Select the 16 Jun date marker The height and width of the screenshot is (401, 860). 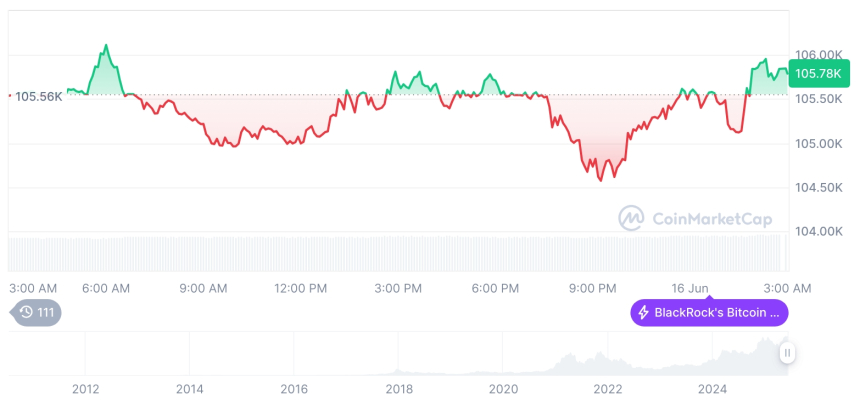(691, 288)
